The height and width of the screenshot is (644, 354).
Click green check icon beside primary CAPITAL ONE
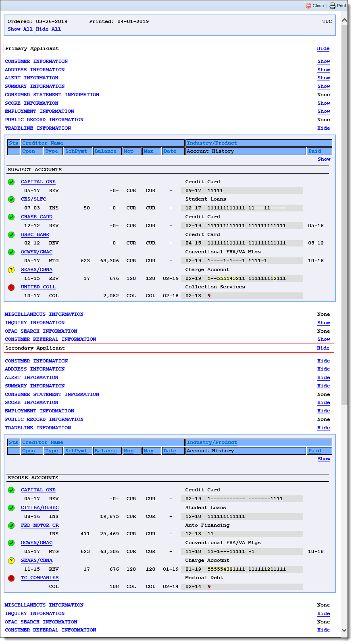pos(11,182)
